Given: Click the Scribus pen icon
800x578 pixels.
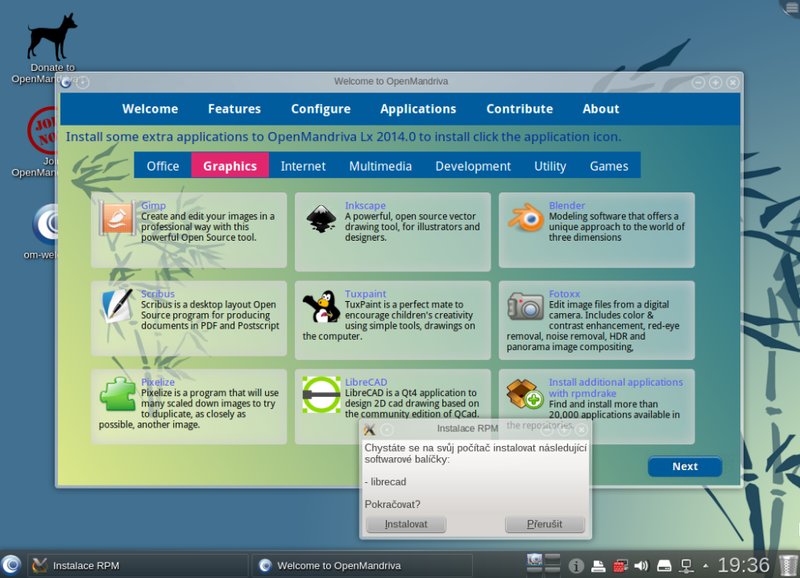Looking at the screenshot, I should pos(117,306).
